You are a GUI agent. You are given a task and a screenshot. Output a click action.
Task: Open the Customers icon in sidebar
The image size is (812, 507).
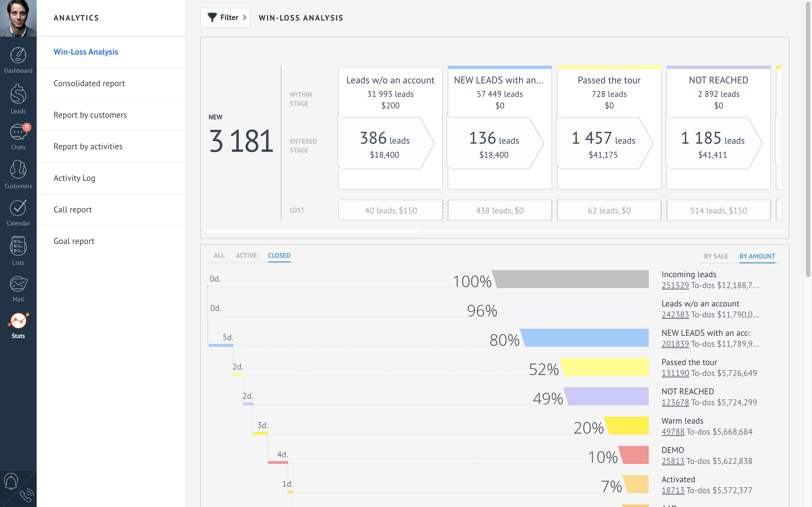18,170
